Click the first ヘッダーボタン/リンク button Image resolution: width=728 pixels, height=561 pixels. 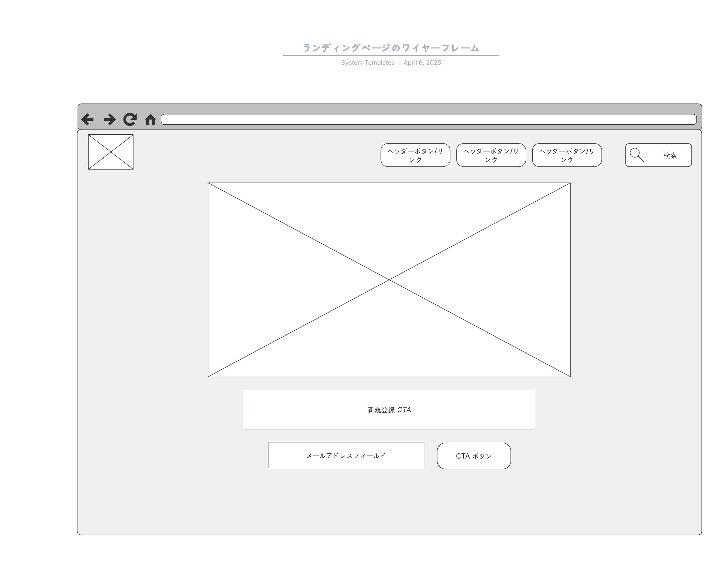click(415, 155)
